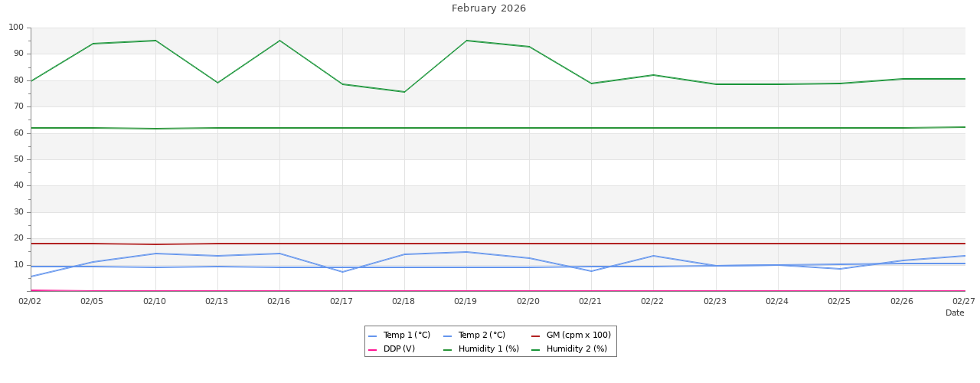Hide the Temp 2 (°C) series label

(482, 336)
